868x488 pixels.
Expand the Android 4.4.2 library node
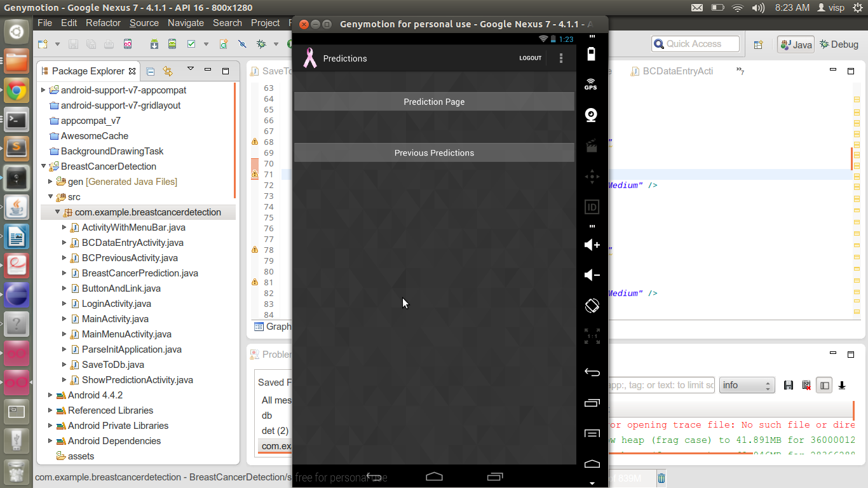50,395
